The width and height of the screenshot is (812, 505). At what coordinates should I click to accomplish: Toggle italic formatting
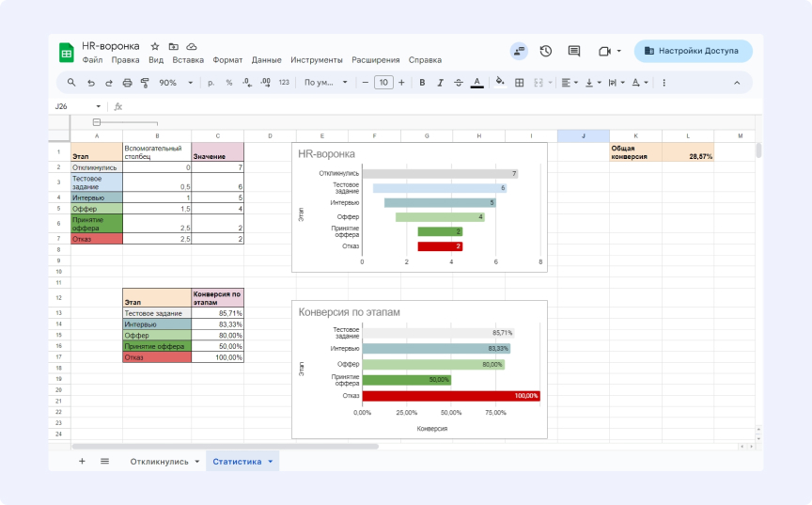(x=440, y=83)
